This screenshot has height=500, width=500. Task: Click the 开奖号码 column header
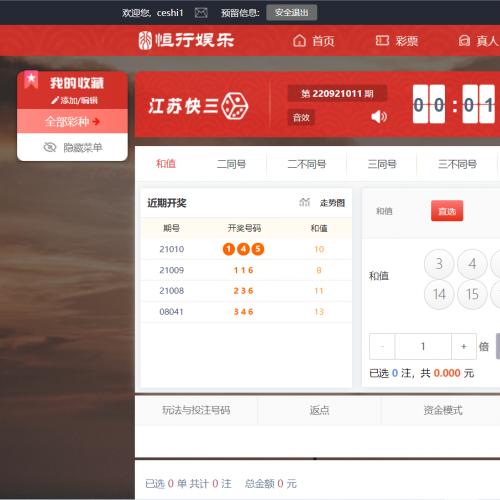click(x=244, y=228)
